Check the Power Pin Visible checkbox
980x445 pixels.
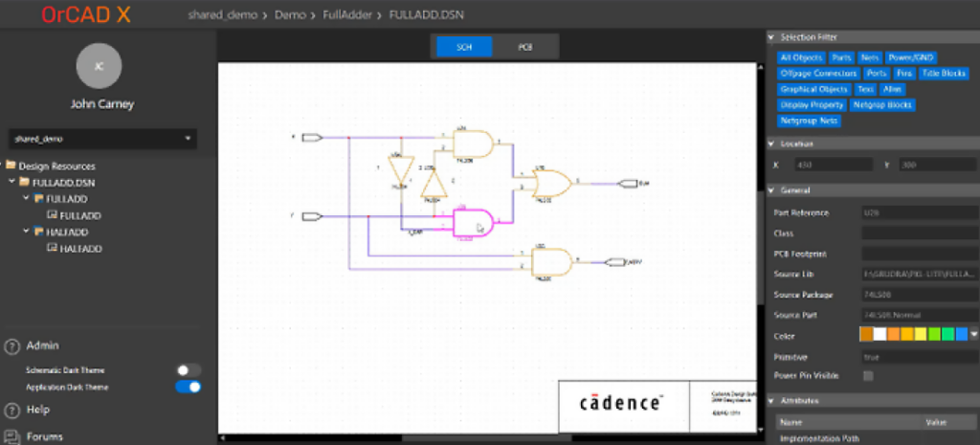point(869,376)
